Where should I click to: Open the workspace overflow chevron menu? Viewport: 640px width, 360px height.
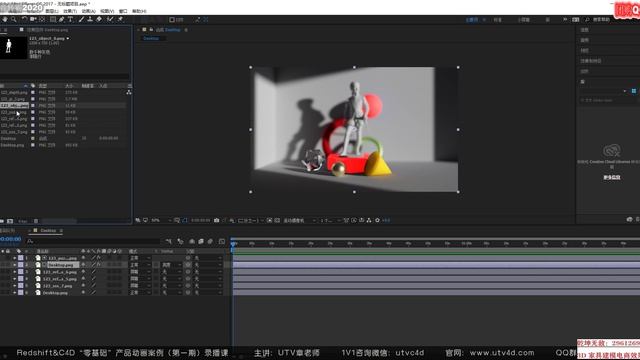(x=565, y=20)
